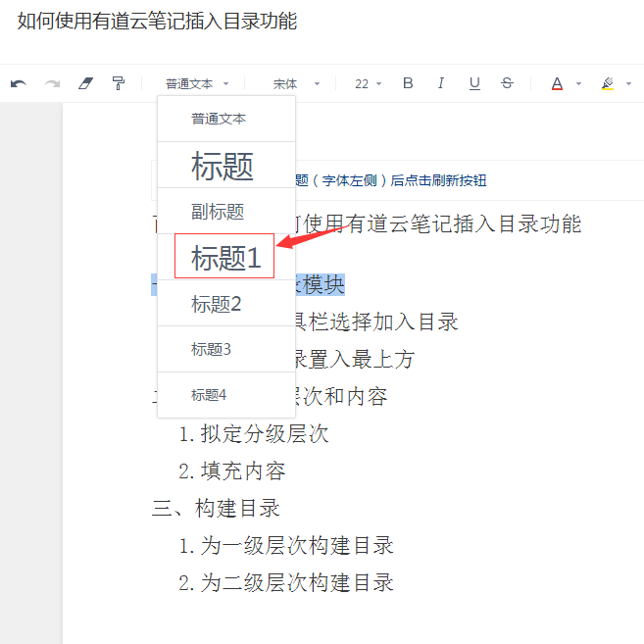The width and height of the screenshot is (644, 644).
Task: Apply font color with the A icon
Action: point(557,83)
